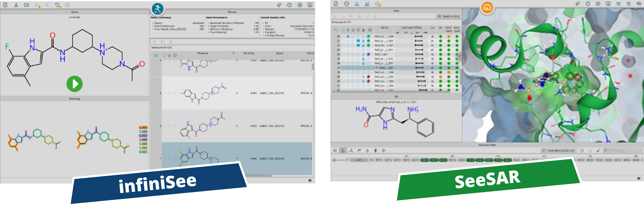Star infiniSee result row 5 as favorite
Viewport: 644px width, 209px height.
click(x=169, y=93)
